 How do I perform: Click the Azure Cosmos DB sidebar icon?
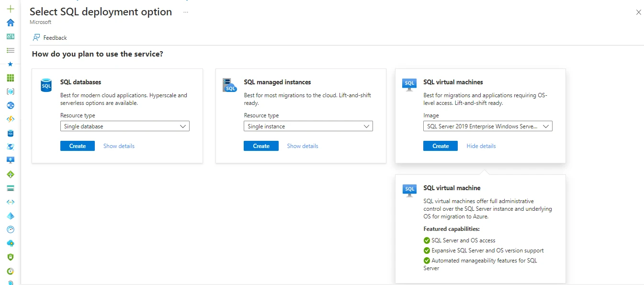(x=10, y=147)
